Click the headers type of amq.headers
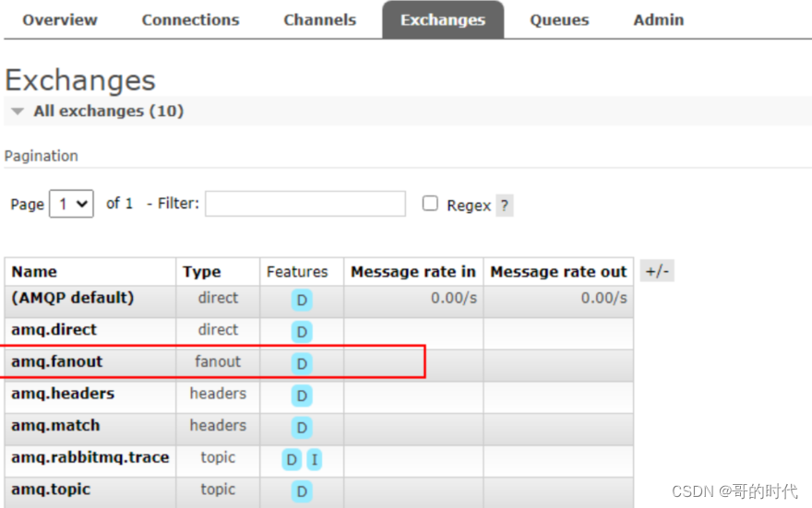Viewport: 812px width, 508px height. tap(218, 394)
